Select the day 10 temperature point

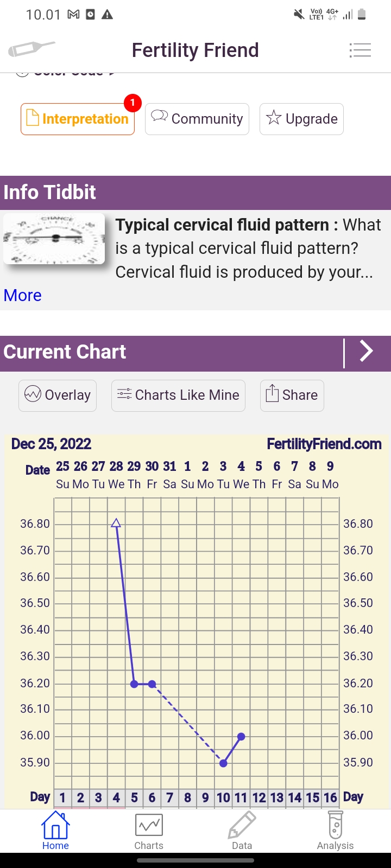pos(223,763)
